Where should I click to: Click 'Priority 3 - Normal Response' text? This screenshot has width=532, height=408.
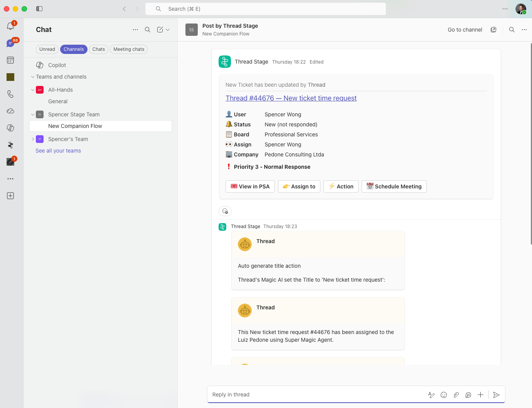point(272,167)
